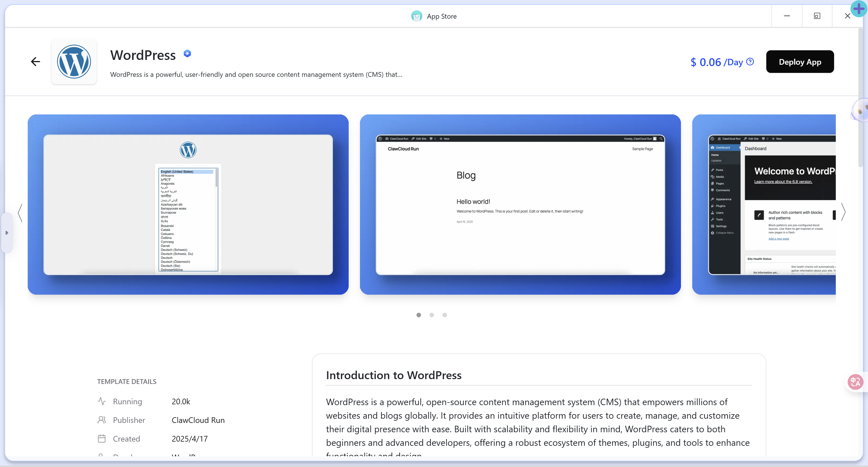Click the blue plus floating icon

coord(859,9)
